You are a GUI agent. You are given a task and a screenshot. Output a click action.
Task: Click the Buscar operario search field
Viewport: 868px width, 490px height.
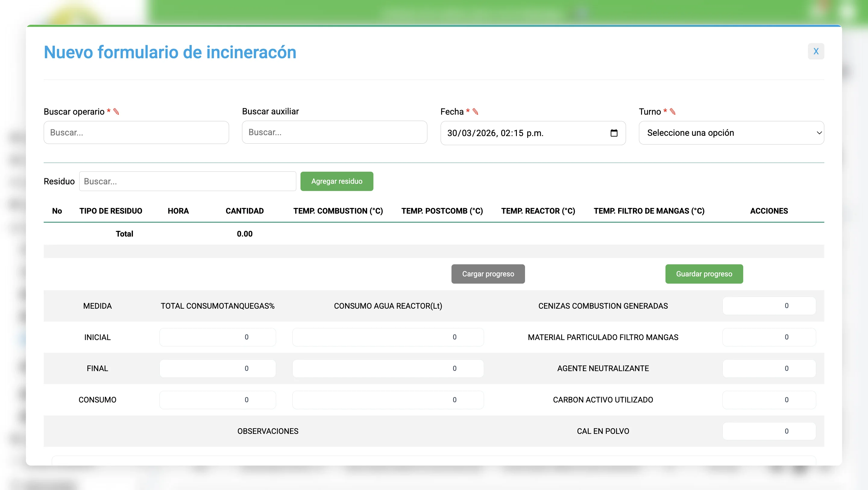(136, 132)
